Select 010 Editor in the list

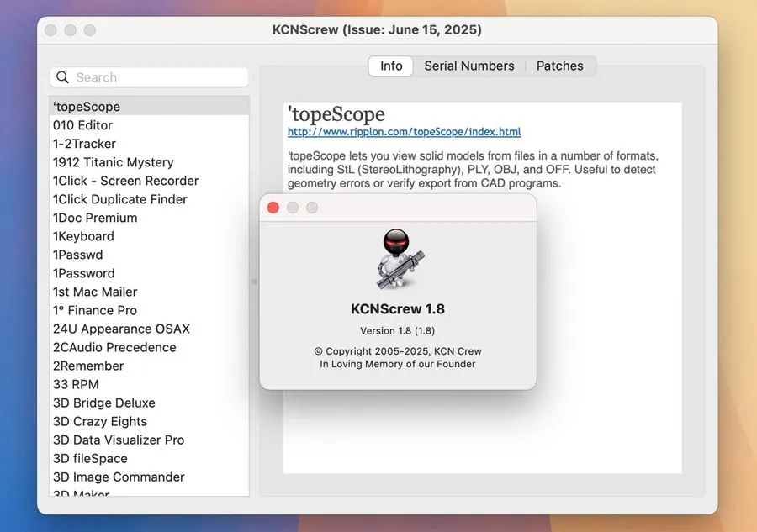click(x=82, y=125)
